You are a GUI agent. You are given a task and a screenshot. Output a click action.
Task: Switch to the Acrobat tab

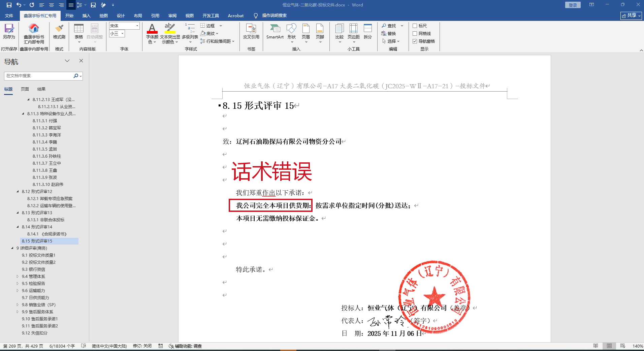(x=236, y=15)
